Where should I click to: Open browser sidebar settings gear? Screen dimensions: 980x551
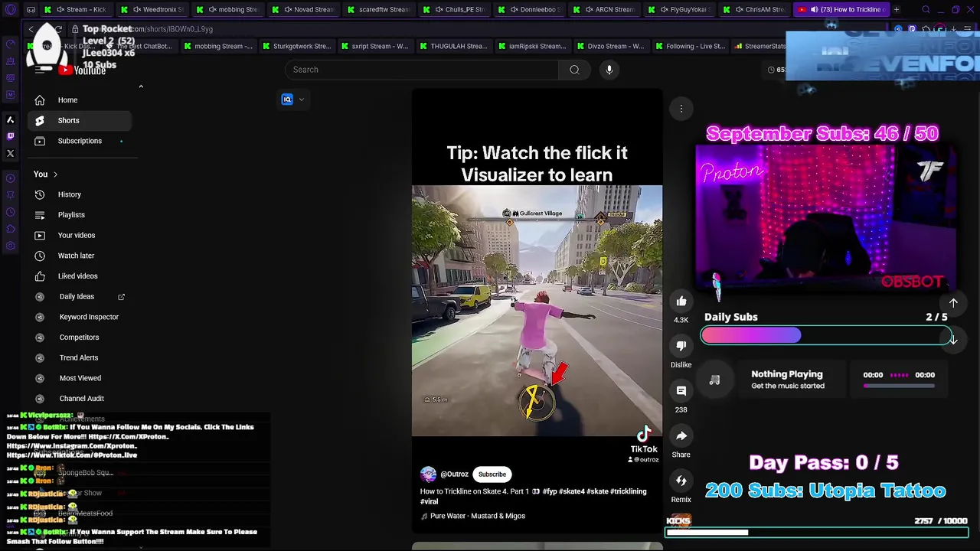point(11,246)
